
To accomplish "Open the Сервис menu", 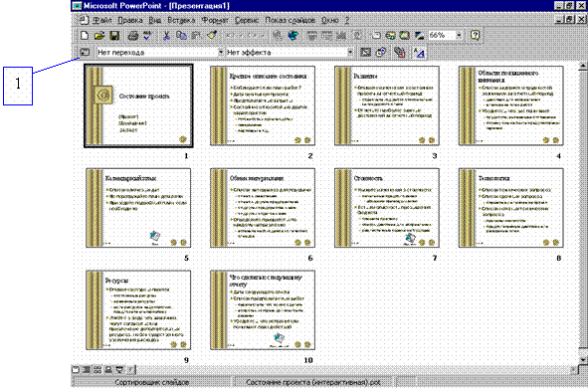I will click(247, 20).
